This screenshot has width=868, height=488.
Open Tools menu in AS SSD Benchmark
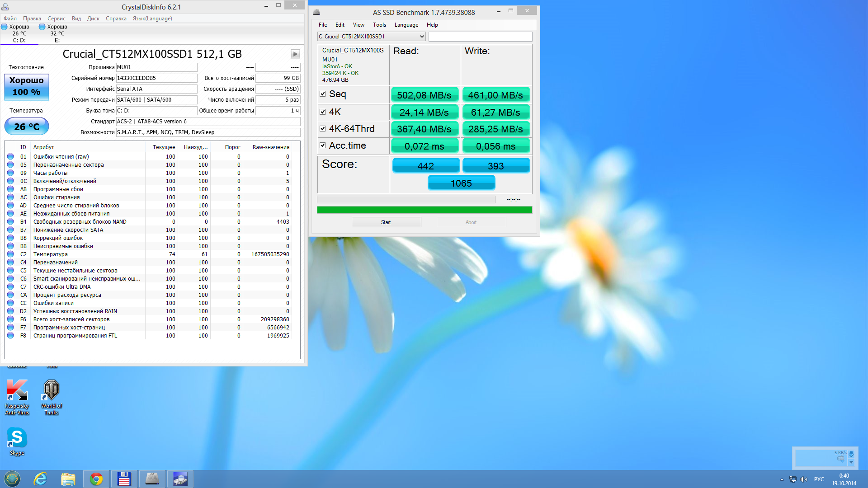pos(379,25)
